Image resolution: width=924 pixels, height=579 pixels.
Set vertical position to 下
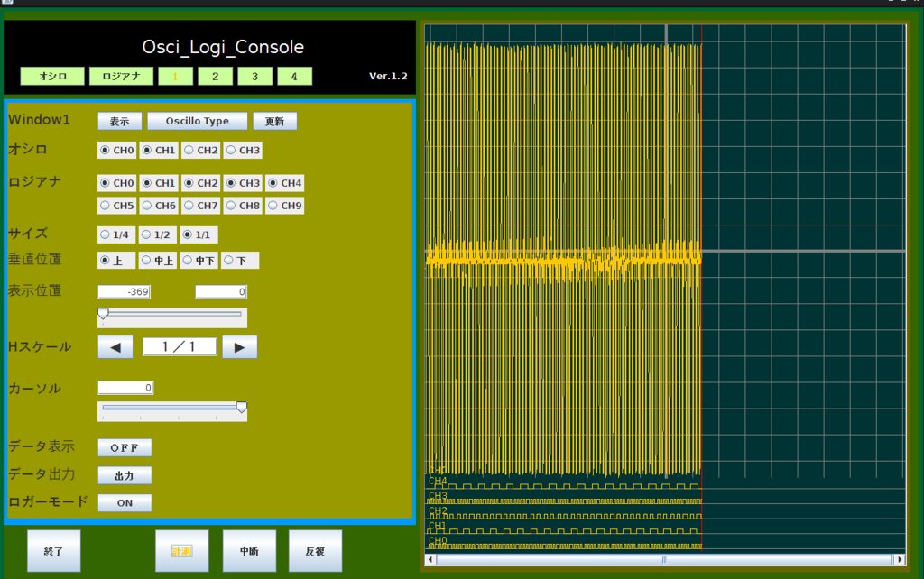(x=240, y=261)
